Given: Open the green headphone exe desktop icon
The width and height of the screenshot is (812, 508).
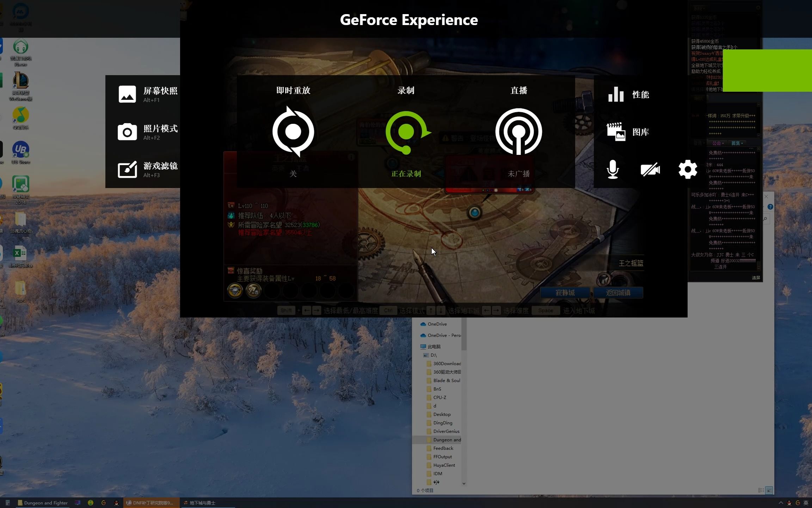Looking at the screenshot, I should (21, 53).
